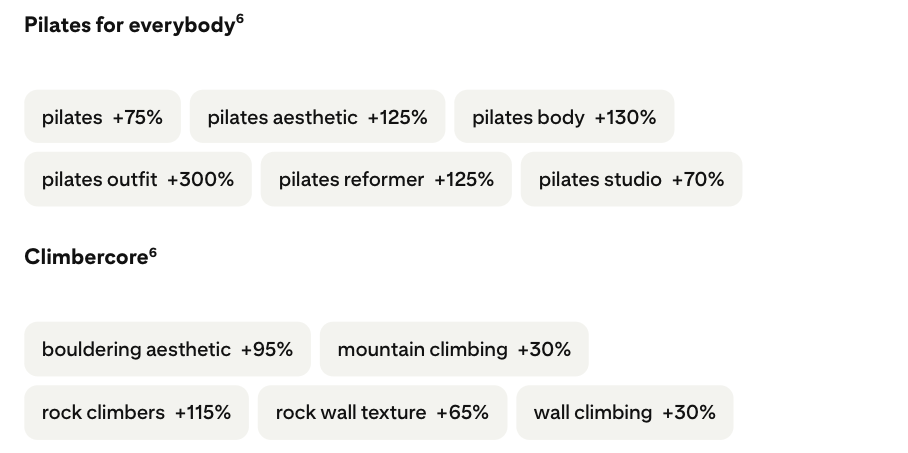This screenshot has width=908, height=453.
Task: Open the 'pilates body +130%' tag
Action: click(564, 116)
